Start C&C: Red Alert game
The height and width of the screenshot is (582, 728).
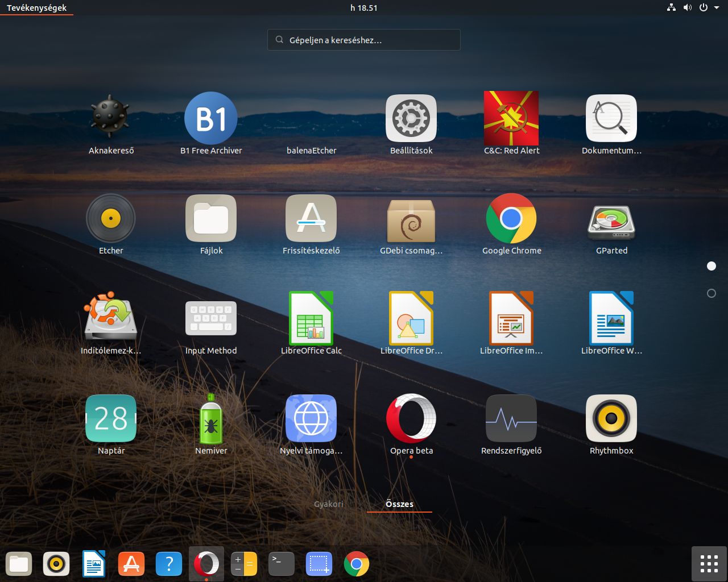[511, 118]
